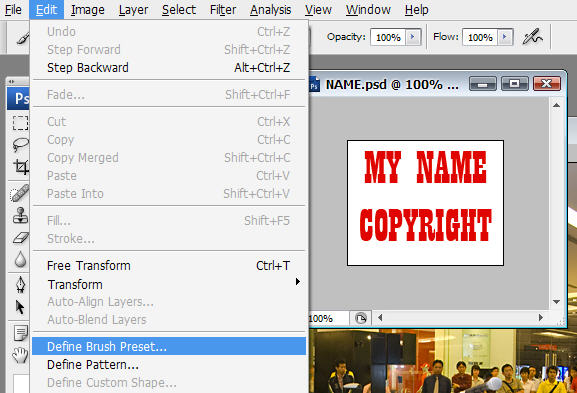The width and height of the screenshot is (577, 393).
Task: Open the Flow slider arrow
Action: (505, 37)
